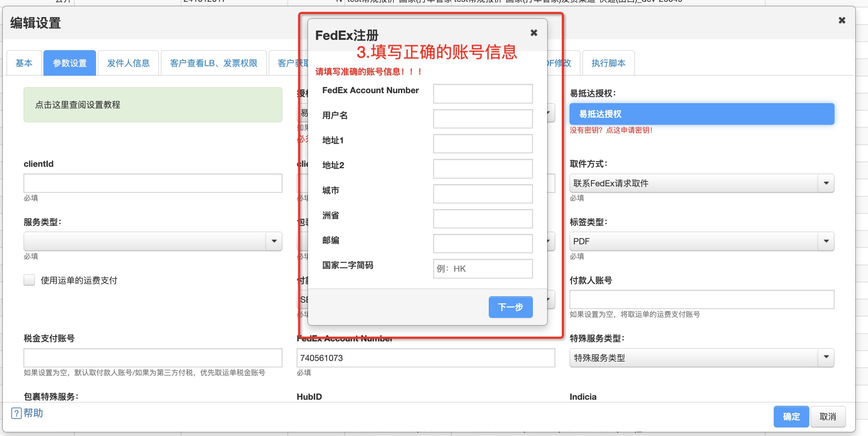Switch to the 基本 tab
Viewport: 868px width, 436px height.
[x=24, y=63]
